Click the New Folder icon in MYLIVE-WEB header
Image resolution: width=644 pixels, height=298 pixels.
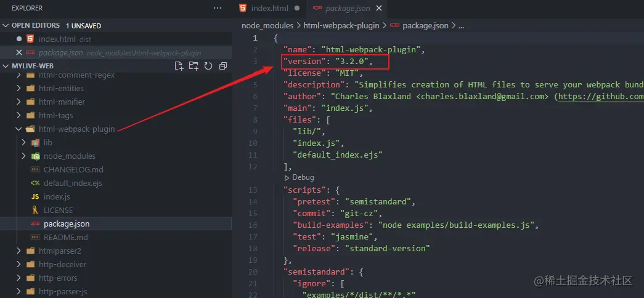click(x=194, y=66)
